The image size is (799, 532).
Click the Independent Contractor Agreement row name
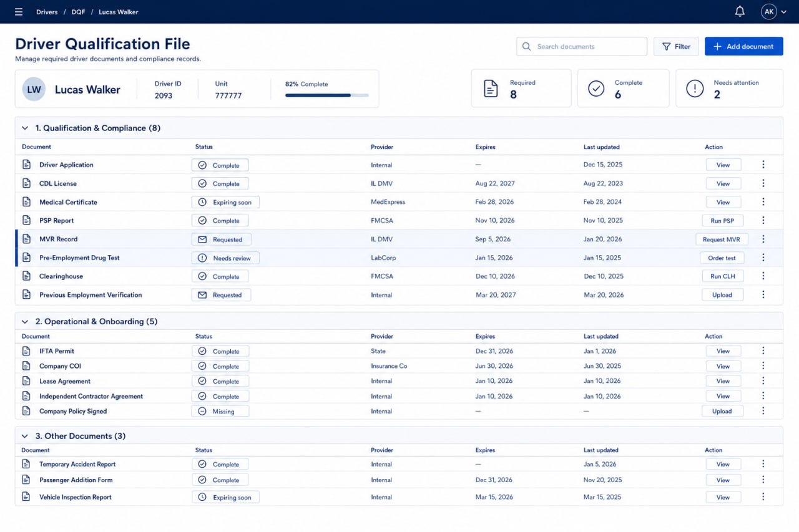(x=91, y=396)
